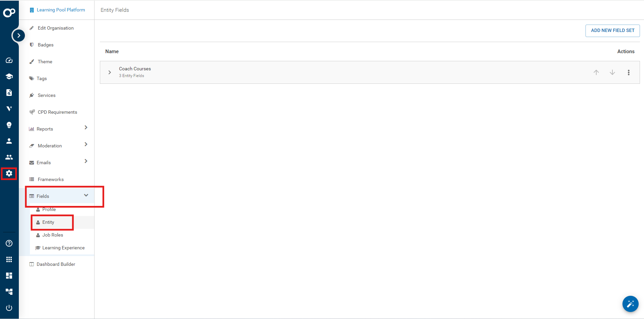644x319 pixels.
Task: Collapse the Fields menu section
Action: pos(86,196)
